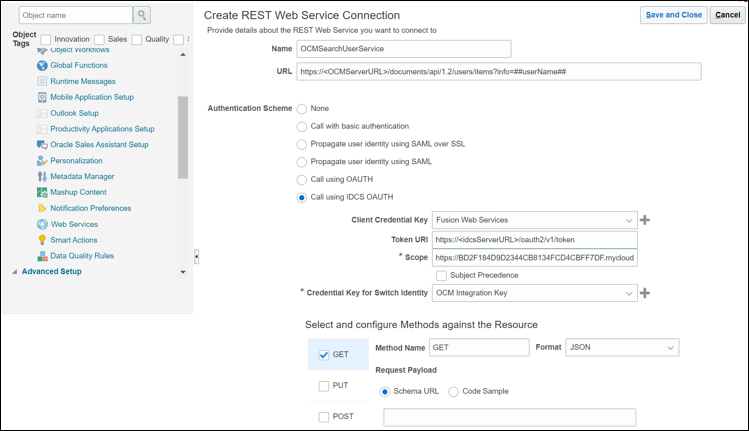Click the Global Functions icon in sidebar
The height and width of the screenshot is (431, 749).
42,65
